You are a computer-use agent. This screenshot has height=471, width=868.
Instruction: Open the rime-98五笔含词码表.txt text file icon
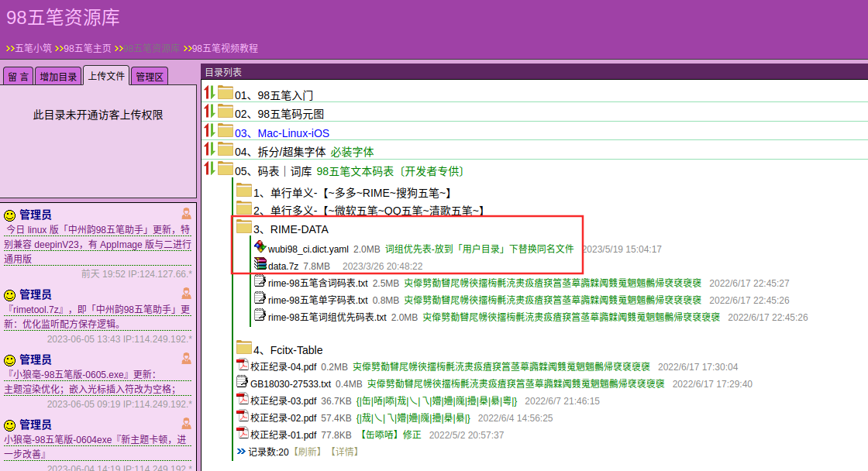pyautogui.click(x=261, y=281)
